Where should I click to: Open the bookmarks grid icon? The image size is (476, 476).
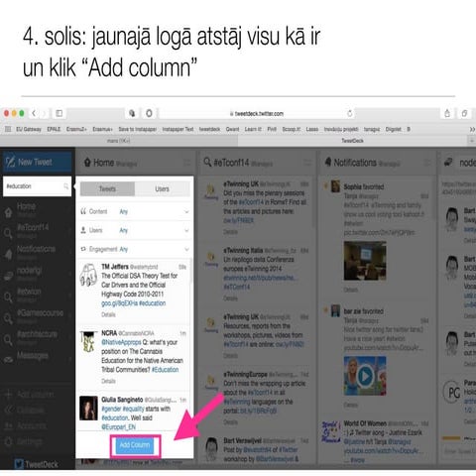click(8, 129)
